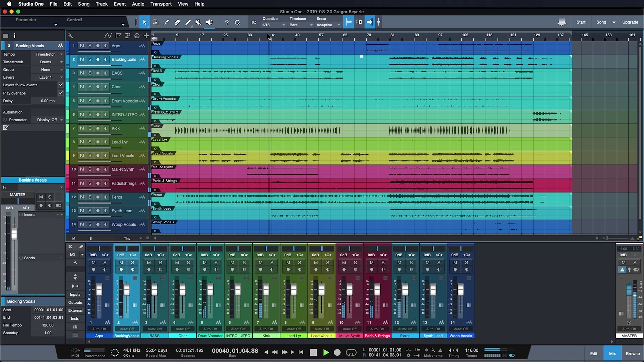Click the tempo value 116.00
This screenshot has height=362, width=644.
click(471, 350)
